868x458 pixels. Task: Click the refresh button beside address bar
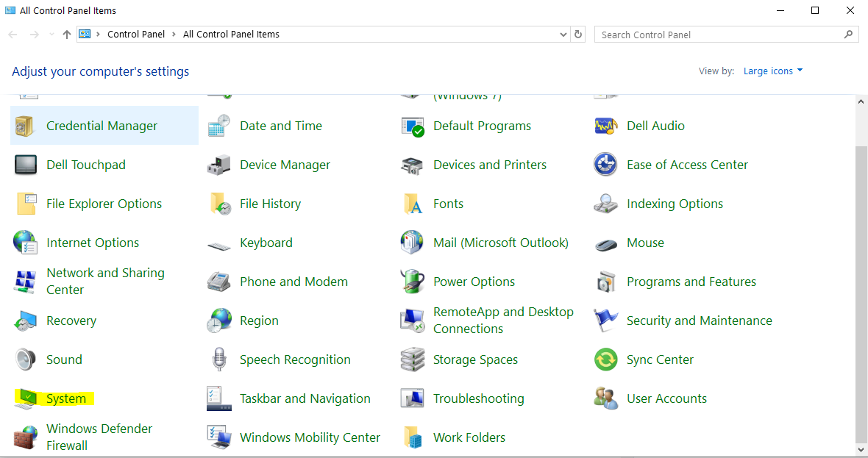577,34
